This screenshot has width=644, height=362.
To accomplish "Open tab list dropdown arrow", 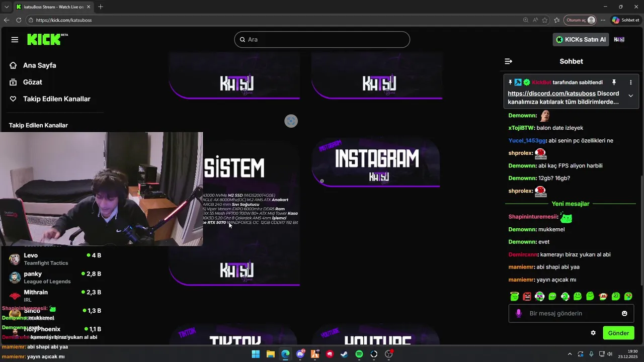I will 7,7.
